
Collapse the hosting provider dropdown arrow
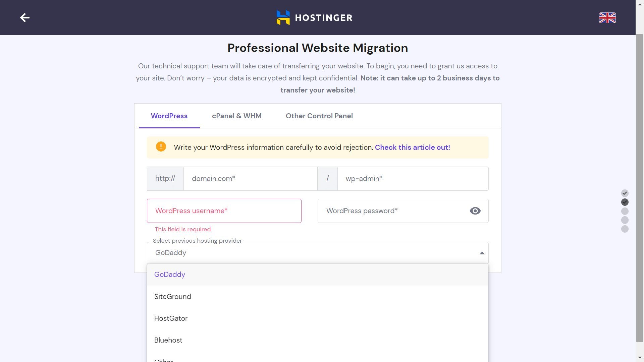click(482, 253)
